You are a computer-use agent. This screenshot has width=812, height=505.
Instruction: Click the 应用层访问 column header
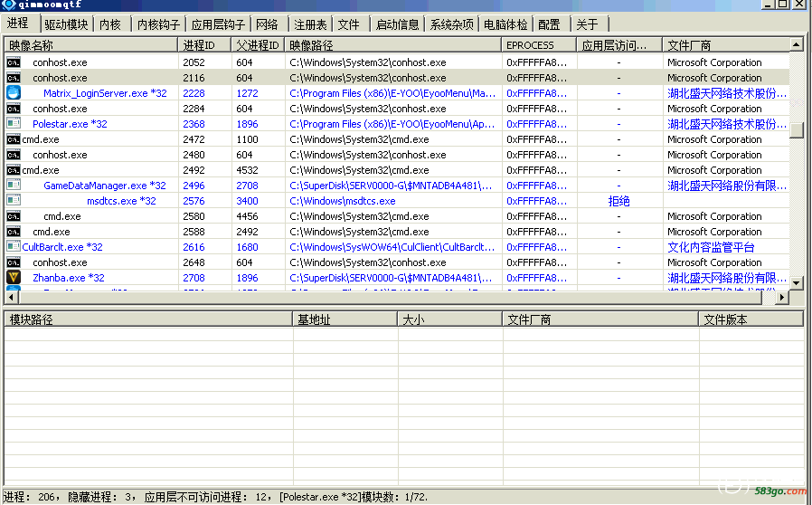pyautogui.click(x=619, y=45)
